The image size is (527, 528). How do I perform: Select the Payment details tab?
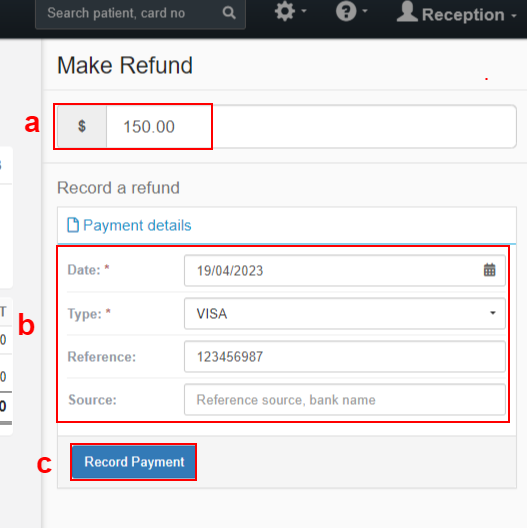click(129, 225)
